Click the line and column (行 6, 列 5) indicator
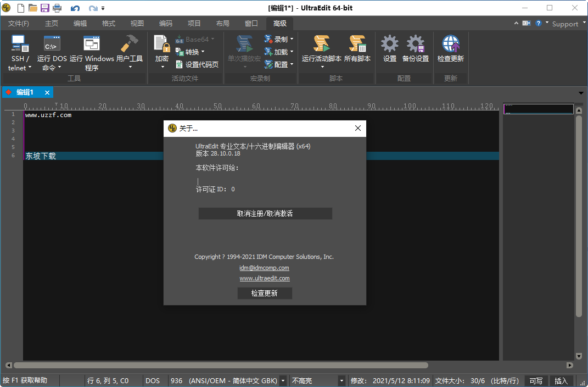 pyautogui.click(x=108, y=380)
